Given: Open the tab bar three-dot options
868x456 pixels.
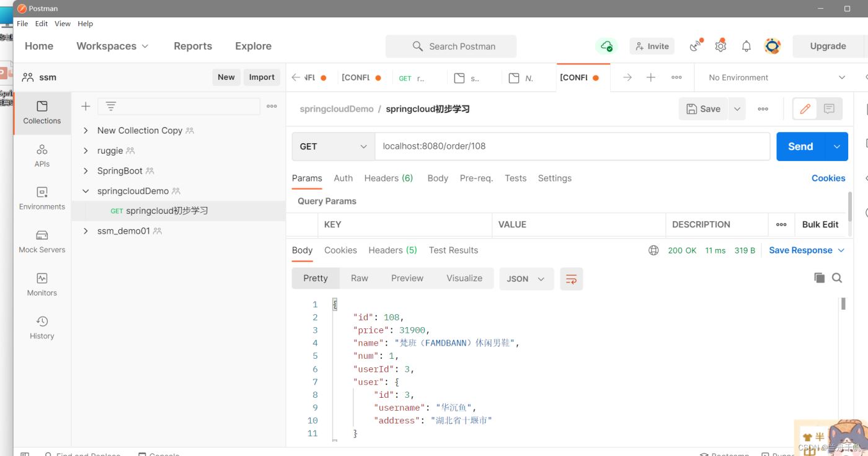Looking at the screenshot, I should pos(676,77).
